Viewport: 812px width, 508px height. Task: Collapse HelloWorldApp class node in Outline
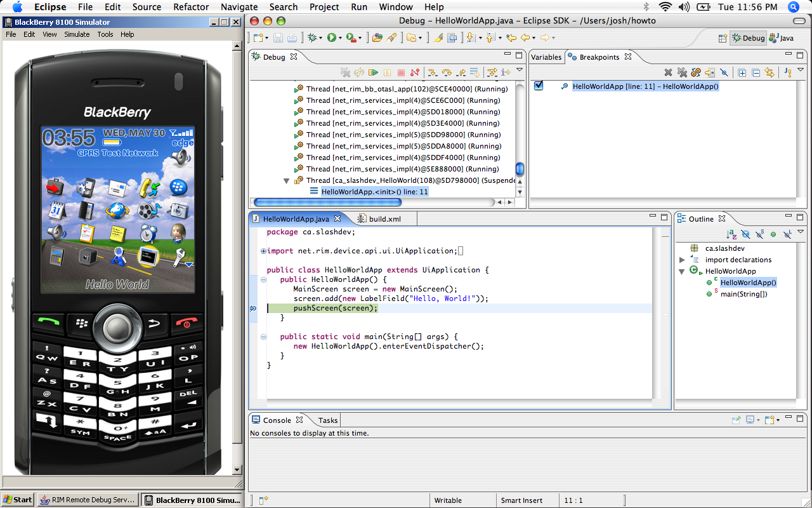point(682,271)
